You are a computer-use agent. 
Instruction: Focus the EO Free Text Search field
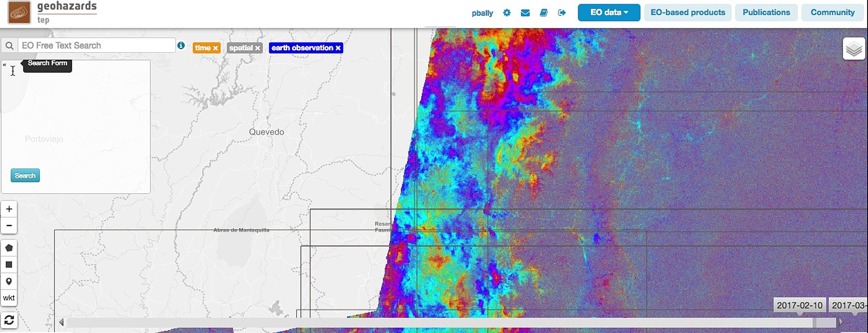click(x=97, y=45)
